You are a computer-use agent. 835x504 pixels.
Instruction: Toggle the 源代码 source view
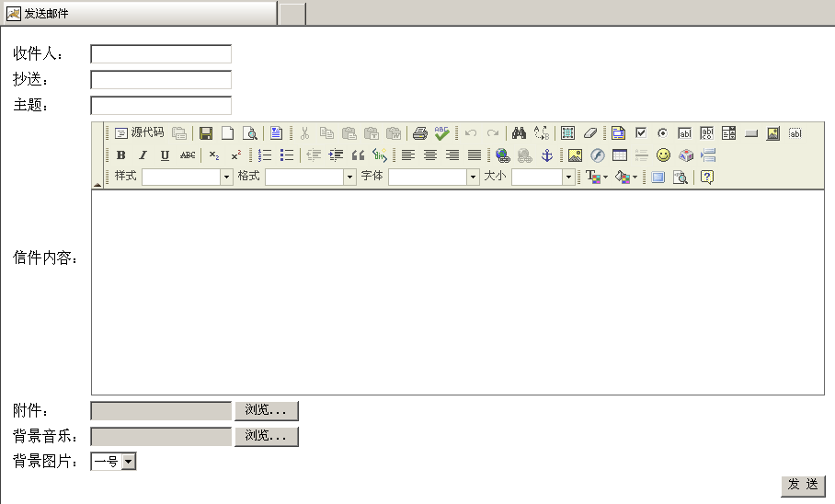[x=139, y=133]
